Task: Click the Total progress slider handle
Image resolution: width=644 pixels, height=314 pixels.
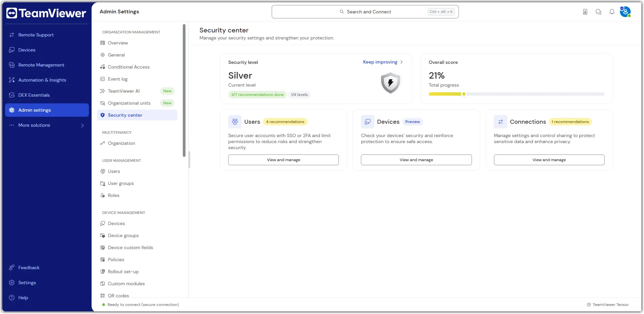Action: [464, 94]
